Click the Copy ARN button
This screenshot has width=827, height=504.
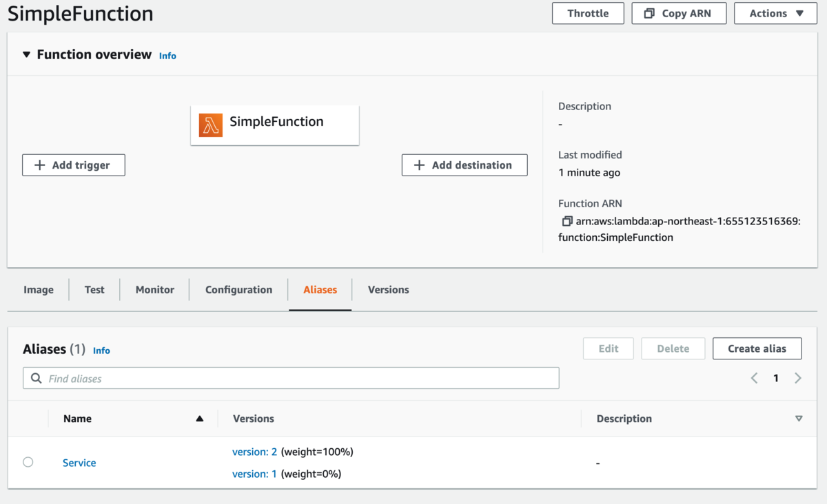(679, 13)
